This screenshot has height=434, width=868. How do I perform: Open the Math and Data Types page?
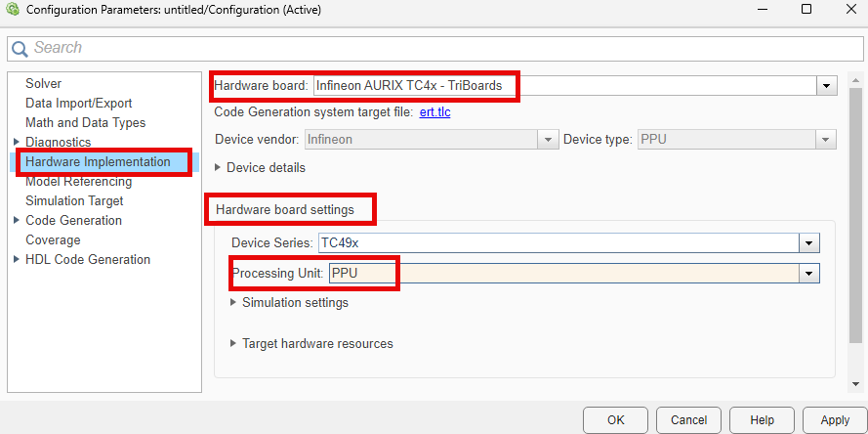click(86, 123)
